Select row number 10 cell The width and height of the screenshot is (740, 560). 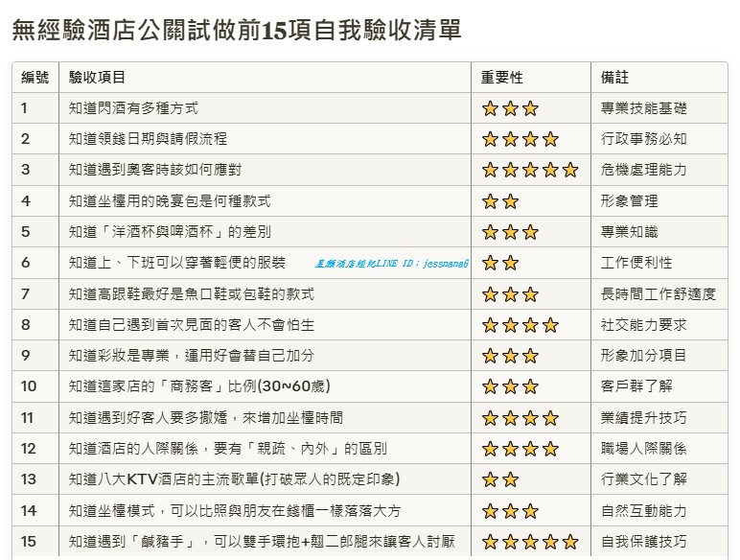[29, 386]
